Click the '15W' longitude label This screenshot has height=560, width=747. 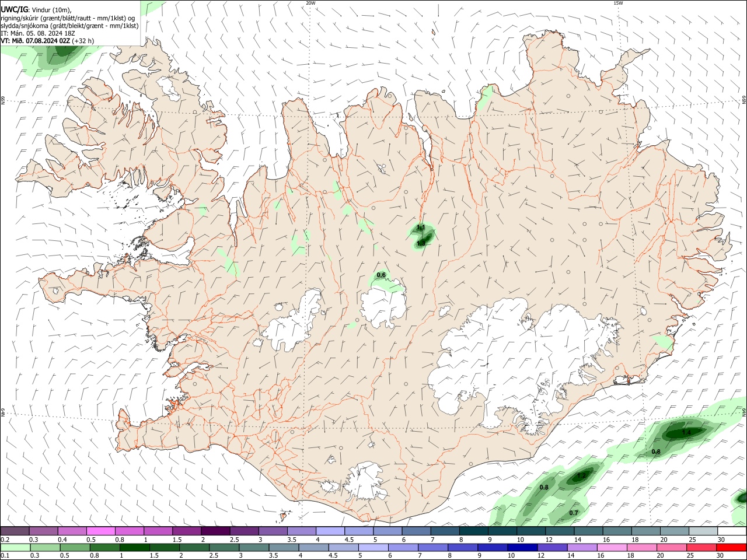[x=618, y=3]
